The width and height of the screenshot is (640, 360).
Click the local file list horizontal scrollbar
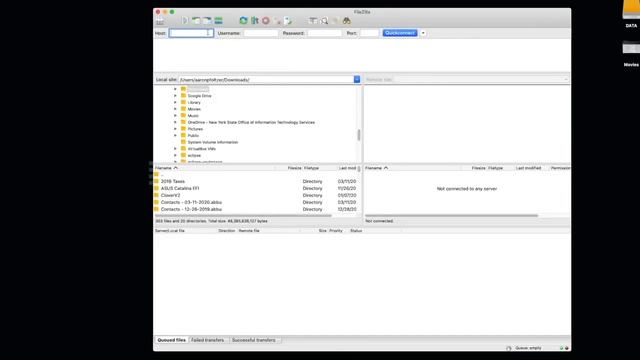pyautogui.click(x=243, y=216)
